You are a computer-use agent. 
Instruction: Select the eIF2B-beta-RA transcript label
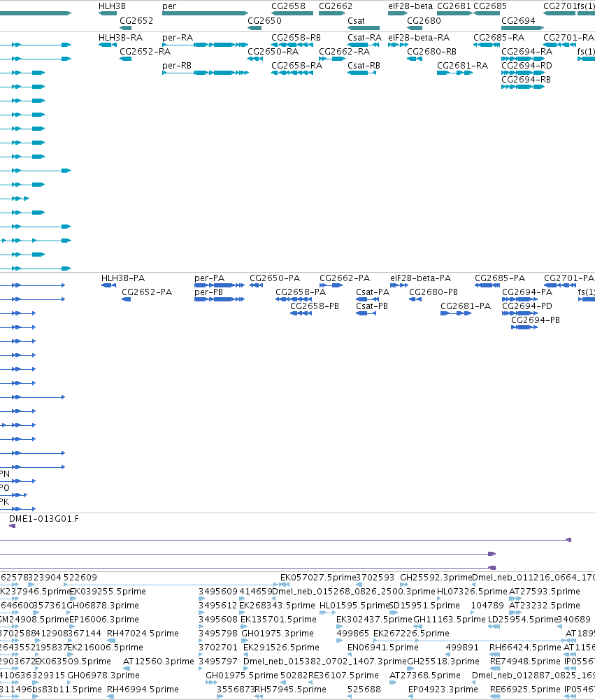tap(419, 38)
